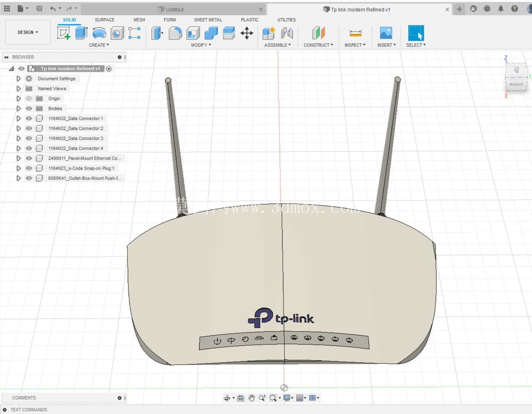Toggle activate radio on root component
This screenshot has height=414, width=532.
(x=109, y=69)
